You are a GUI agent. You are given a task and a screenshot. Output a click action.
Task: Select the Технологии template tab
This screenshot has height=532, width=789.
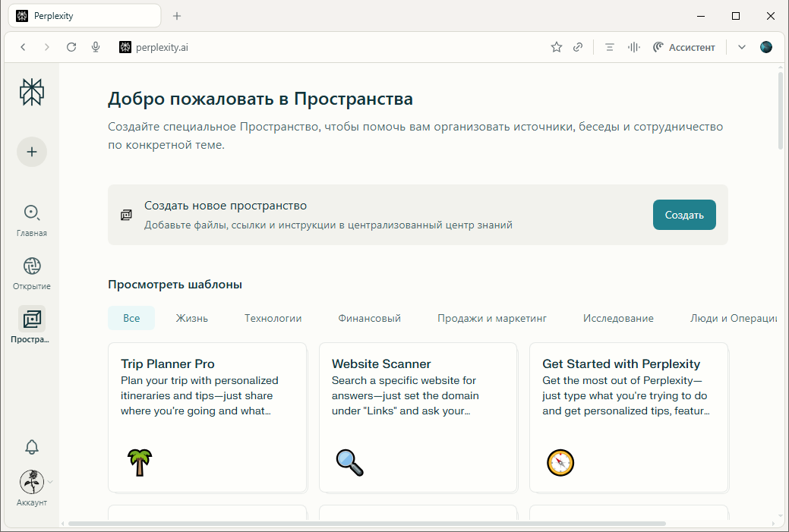click(273, 318)
